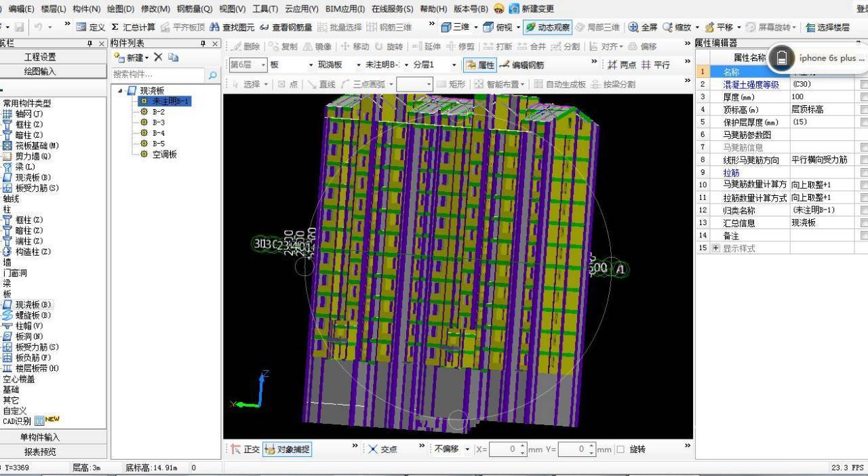Open 钢筋量(Q) menu
868x476 pixels.
pyautogui.click(x=194, y=9)
